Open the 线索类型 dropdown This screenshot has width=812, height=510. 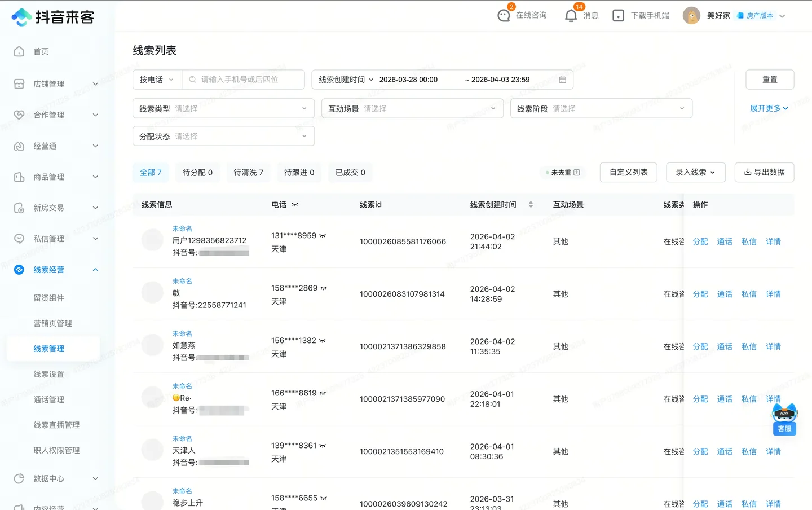(223, 108)
